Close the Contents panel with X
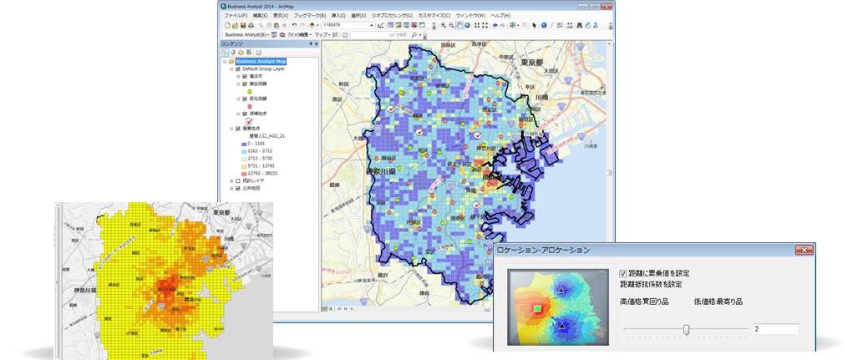 coord(316,43)
